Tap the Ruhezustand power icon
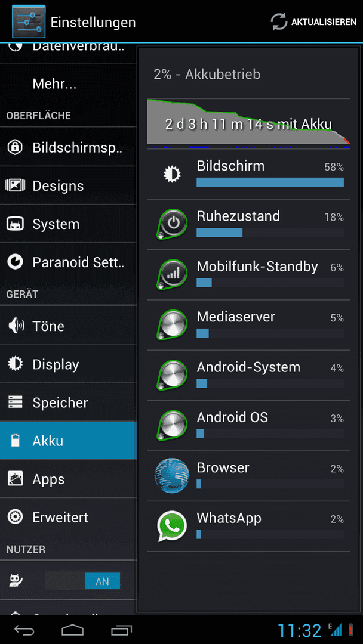 point(172,225)
